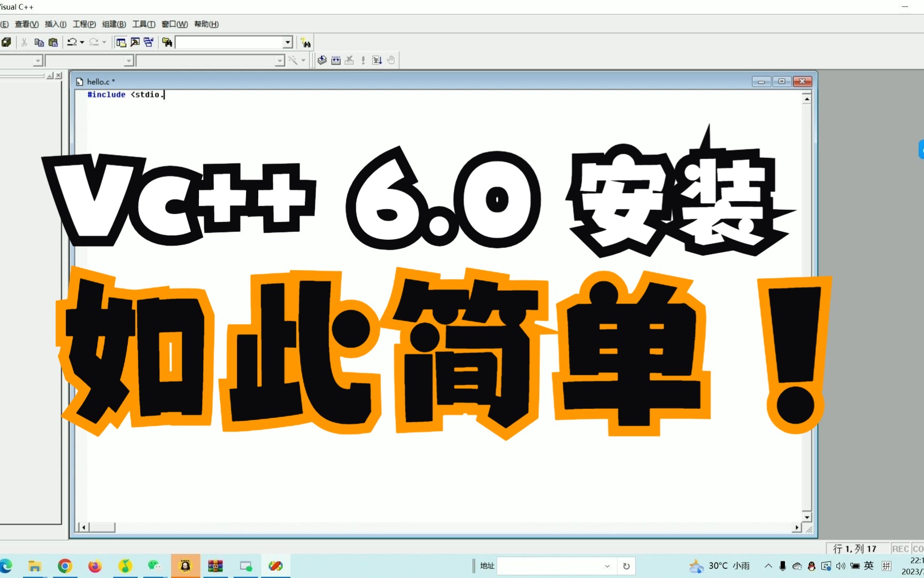Image resolution: width=924 pixels, height=578 pixels.
Task: Open the Undo history dropdown arrow
Action: pyautogui.click(x=81, y=42)
